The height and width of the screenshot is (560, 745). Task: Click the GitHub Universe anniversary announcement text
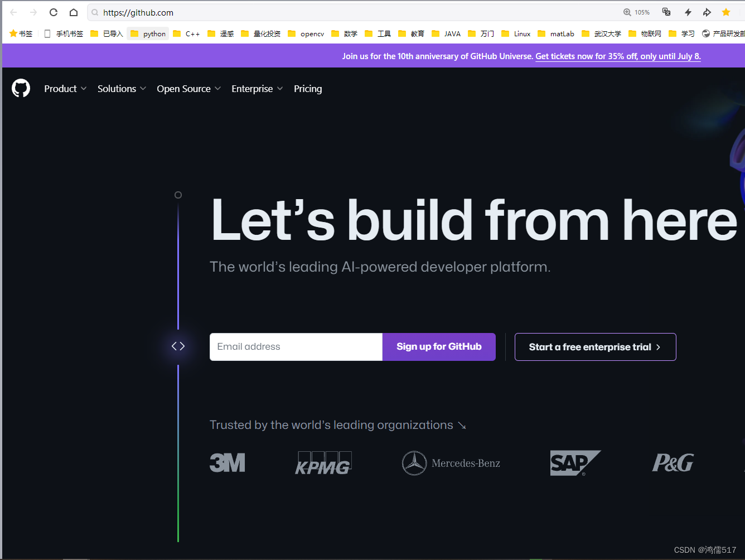[x=437, y=56]
